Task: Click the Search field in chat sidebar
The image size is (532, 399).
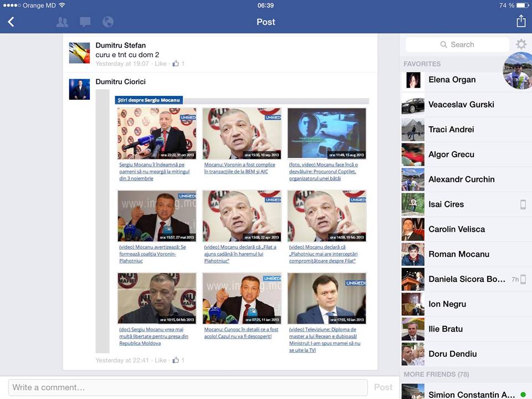Action: click(x=457, y=44)
